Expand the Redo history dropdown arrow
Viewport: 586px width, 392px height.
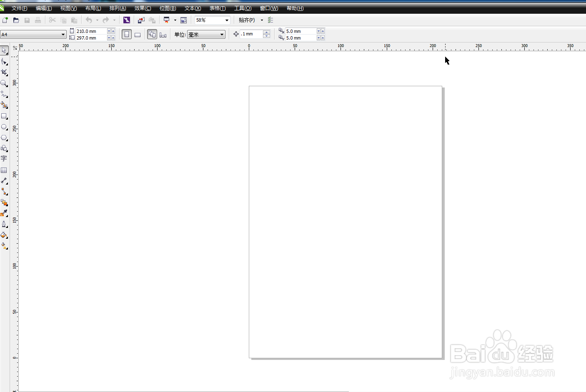click(114, 20)
